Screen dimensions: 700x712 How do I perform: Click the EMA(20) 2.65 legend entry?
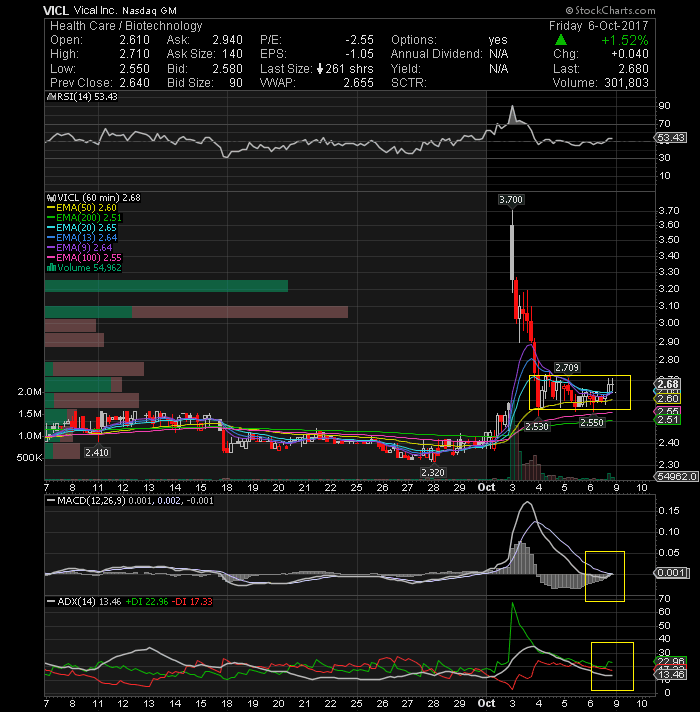(x=86, y=228)
